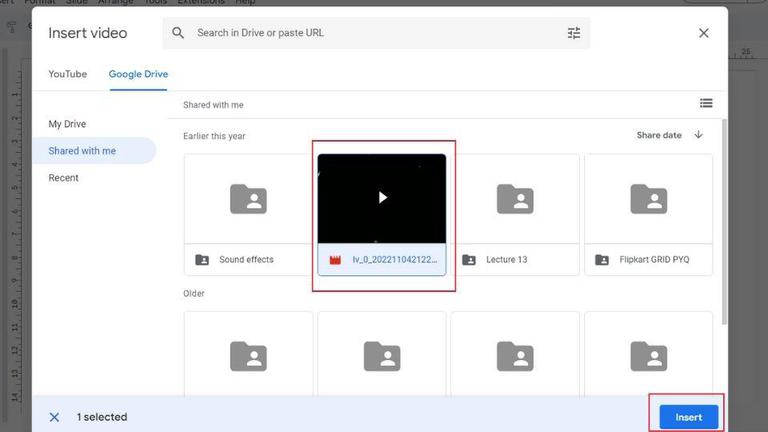Click the blue Insert button
The image size is (768, 432).
point(688,417)
